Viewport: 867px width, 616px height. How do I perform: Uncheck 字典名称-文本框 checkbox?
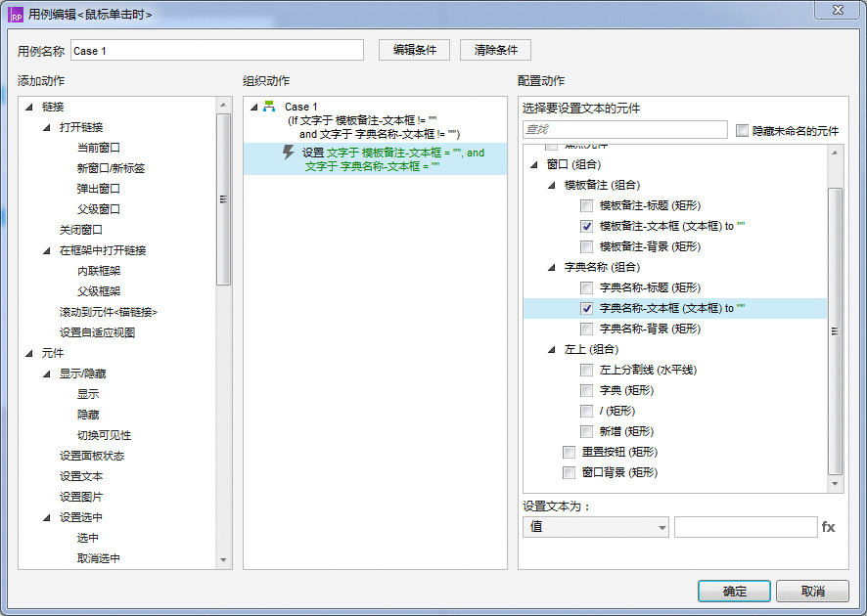[587, 308]
